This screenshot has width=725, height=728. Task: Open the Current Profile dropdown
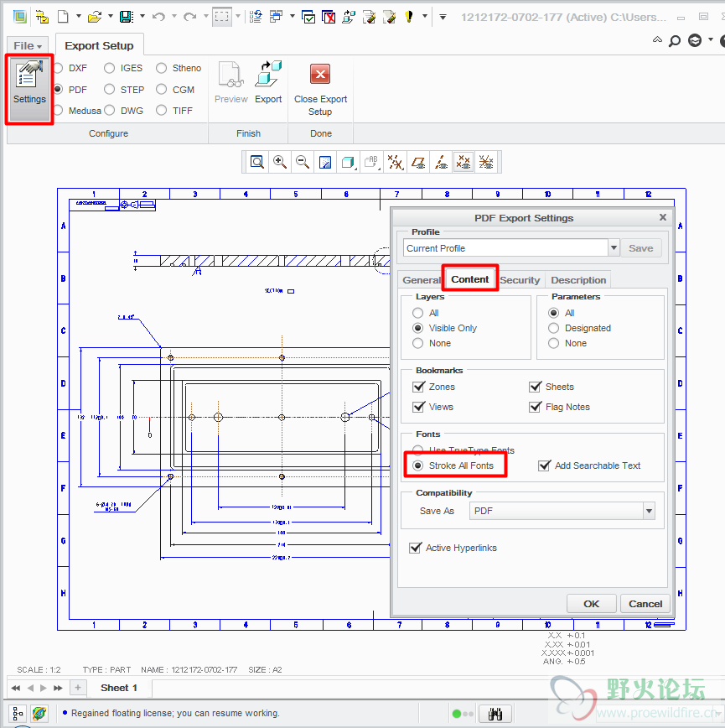point(614,248)
